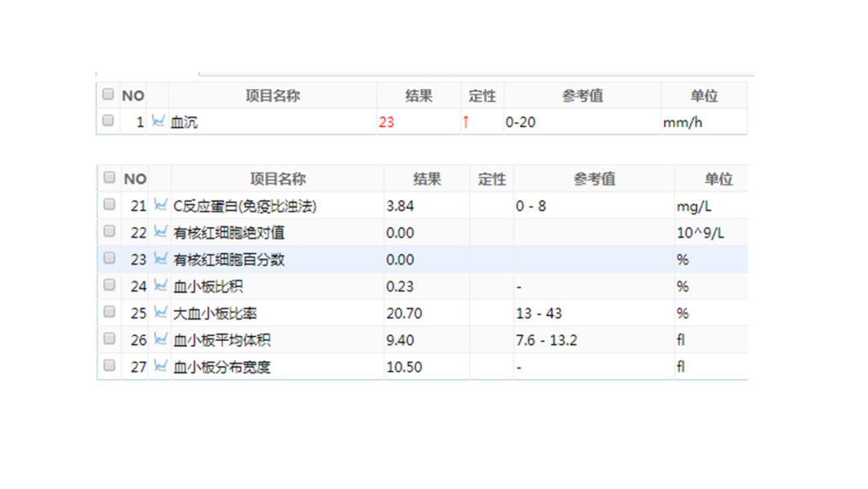Select the unit mm/h

coord(682,122)
